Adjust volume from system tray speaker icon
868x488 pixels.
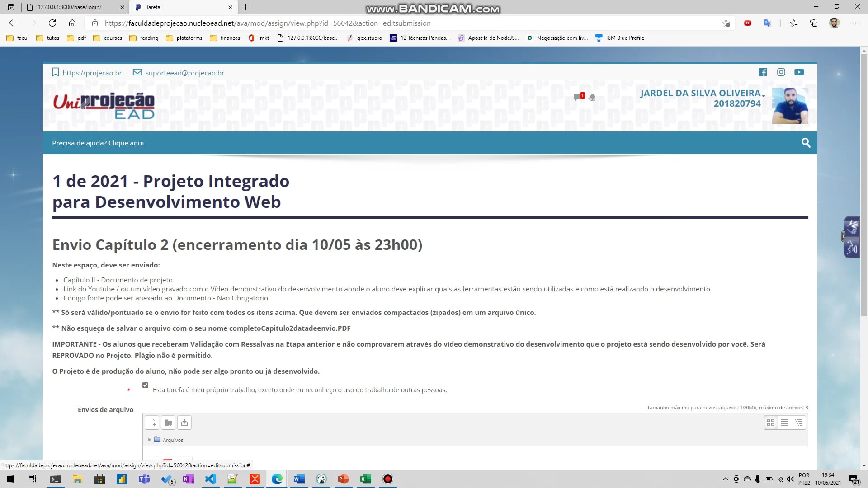(x=790, y=479)
